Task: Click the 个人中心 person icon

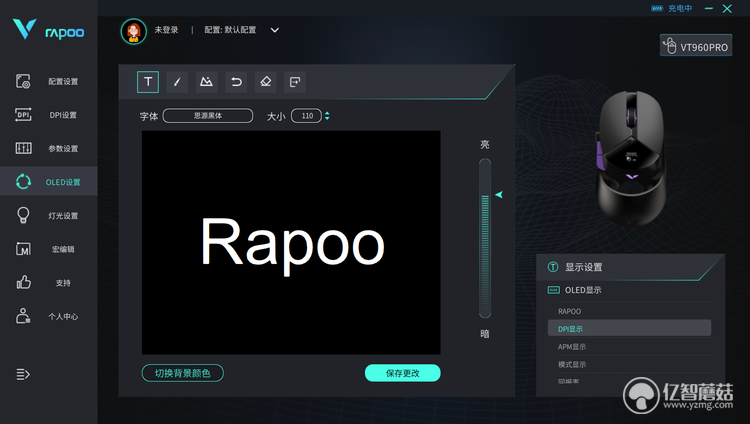Action: coord(23,316)
